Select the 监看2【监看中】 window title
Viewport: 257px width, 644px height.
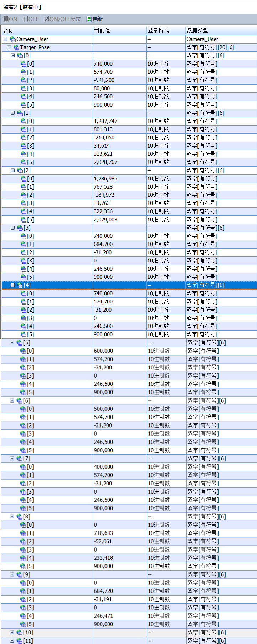(23, 7)
